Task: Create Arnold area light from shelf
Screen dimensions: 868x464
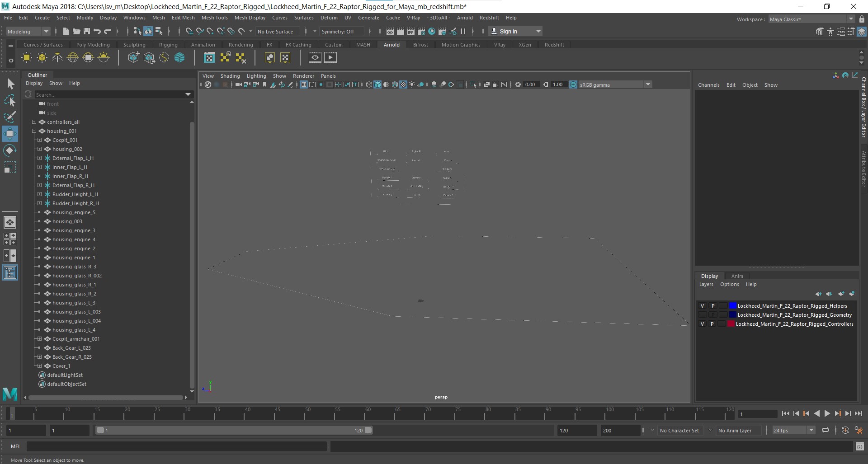Action: 27,57
